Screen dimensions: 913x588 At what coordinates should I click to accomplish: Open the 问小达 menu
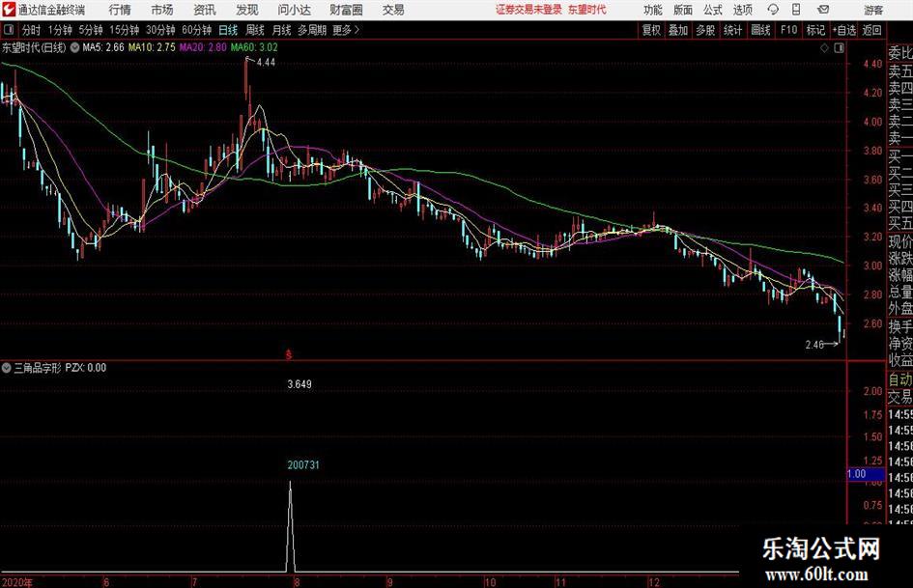294,10
